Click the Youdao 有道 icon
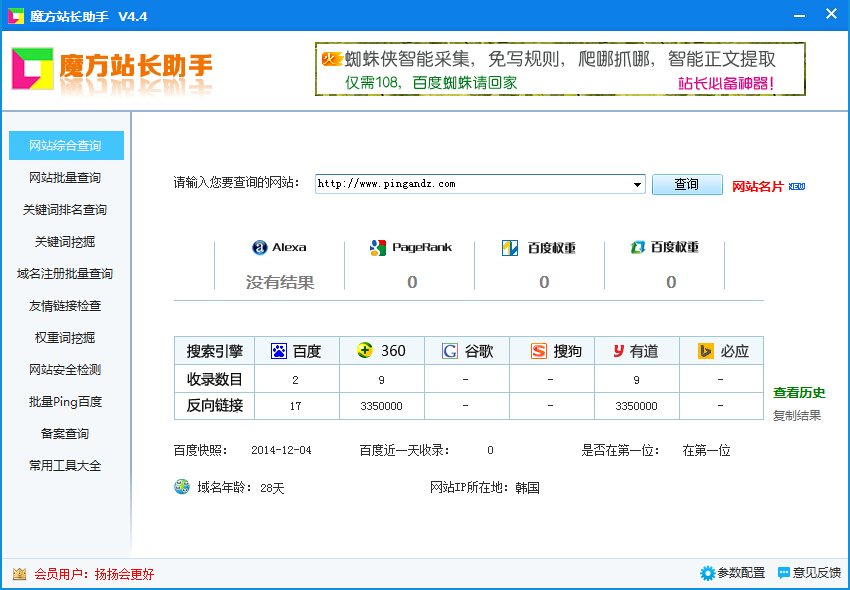 [619, 351]
